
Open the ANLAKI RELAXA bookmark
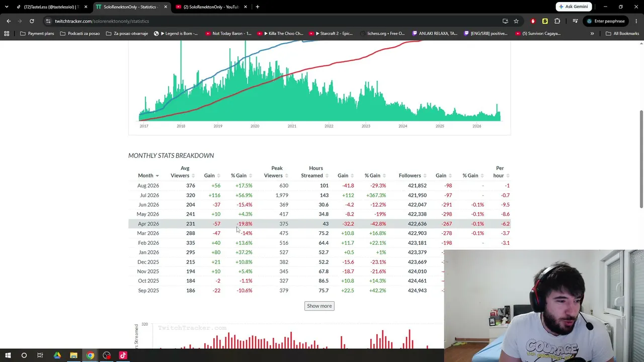pyautogui.click(x=435, y=34)
